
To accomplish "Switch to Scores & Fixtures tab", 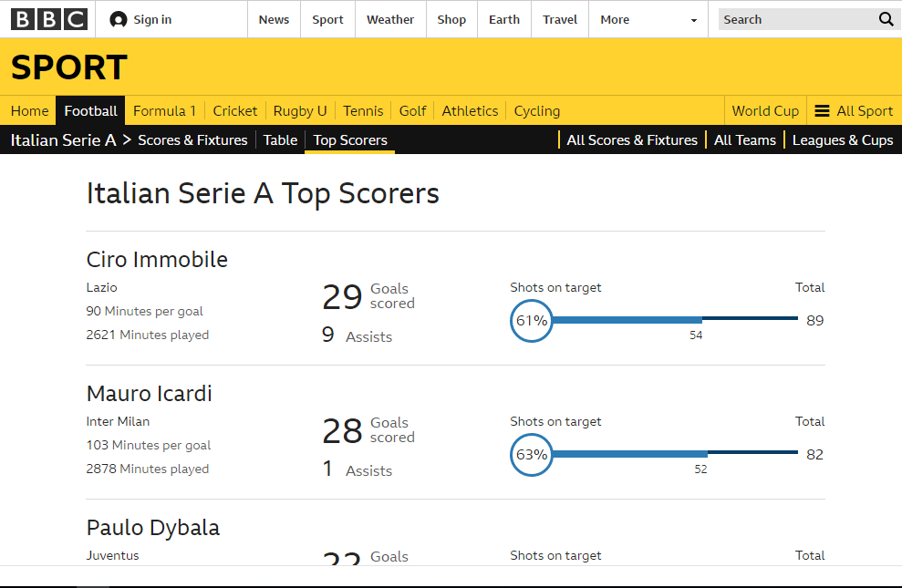I will (192, 140).
